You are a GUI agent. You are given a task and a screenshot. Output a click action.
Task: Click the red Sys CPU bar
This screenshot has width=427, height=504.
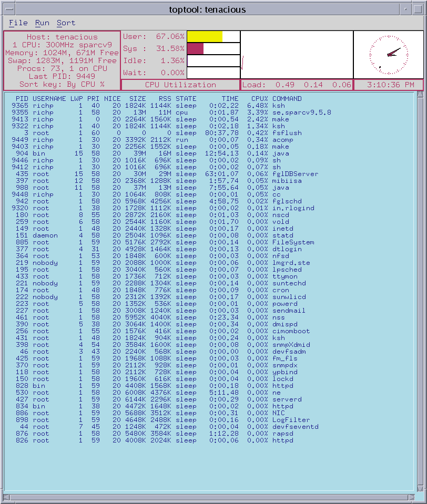coord(196,48)
